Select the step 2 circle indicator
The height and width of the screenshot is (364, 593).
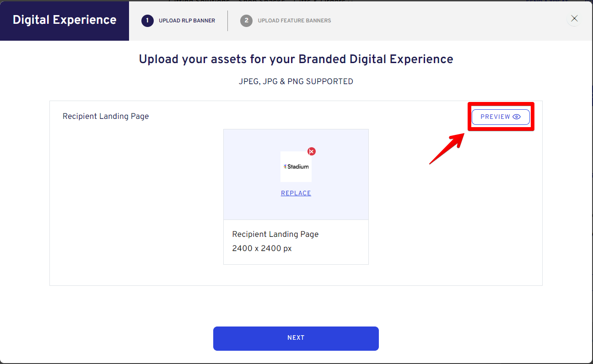click(246, 21)
